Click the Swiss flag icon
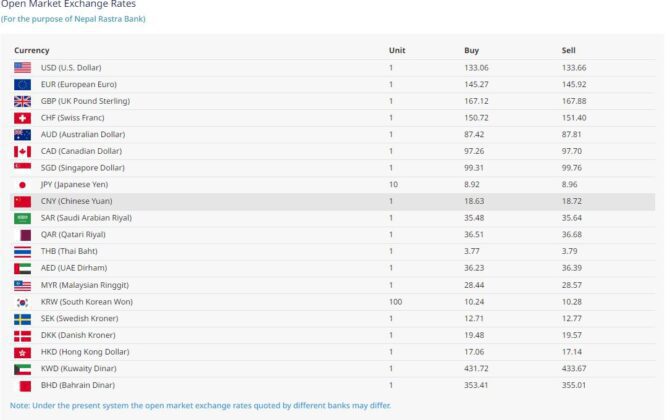Image resolution: width=670 pixels, height=420 pixels. click(22, 118)
